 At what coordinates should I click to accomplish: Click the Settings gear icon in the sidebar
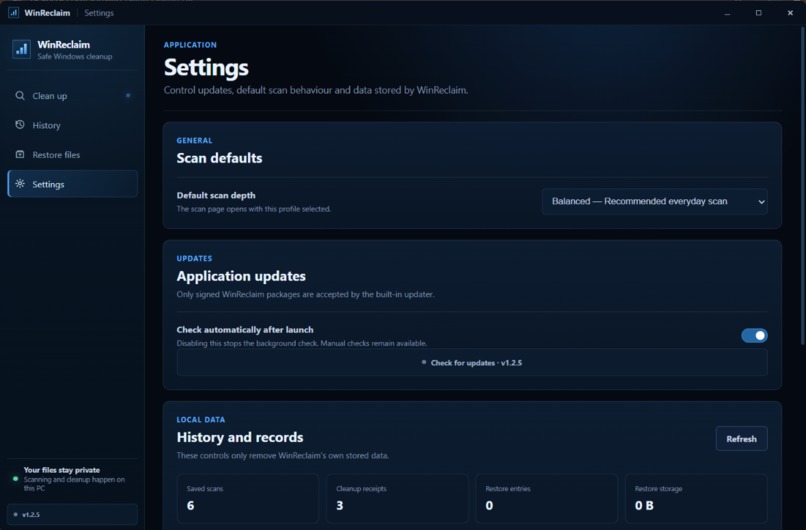(20, 184)
